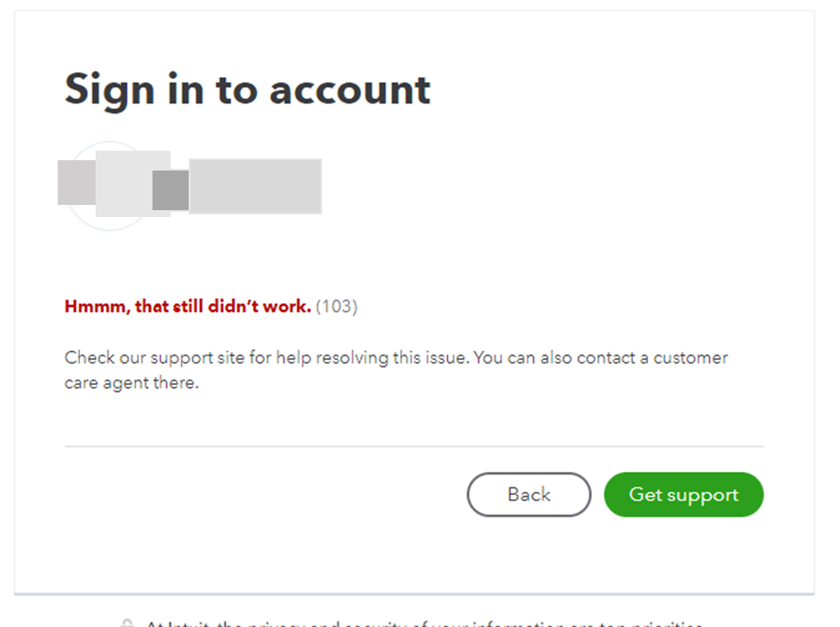Click the Hmmm, that still didn't work message
This screenshot has width=840, height=627.
pos(186,307)
